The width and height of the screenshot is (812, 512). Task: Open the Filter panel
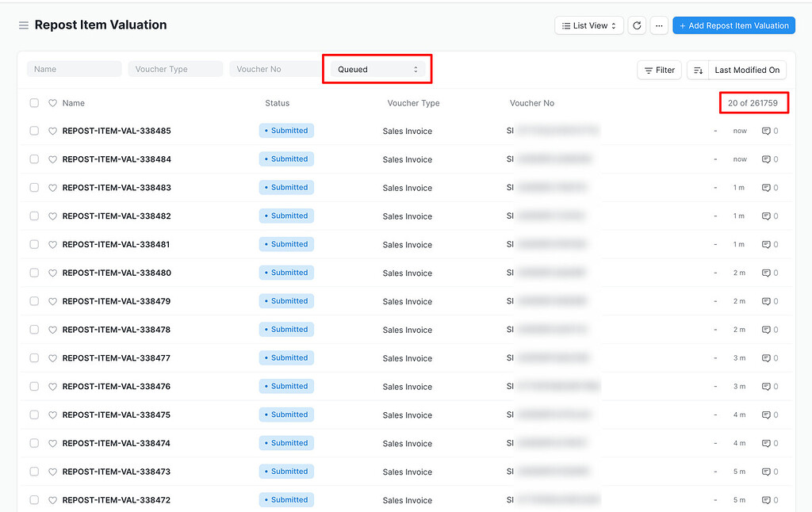point(659,70)
